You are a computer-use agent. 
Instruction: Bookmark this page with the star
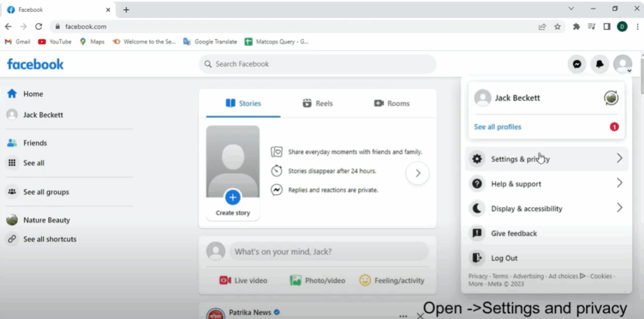coord(557,26)
